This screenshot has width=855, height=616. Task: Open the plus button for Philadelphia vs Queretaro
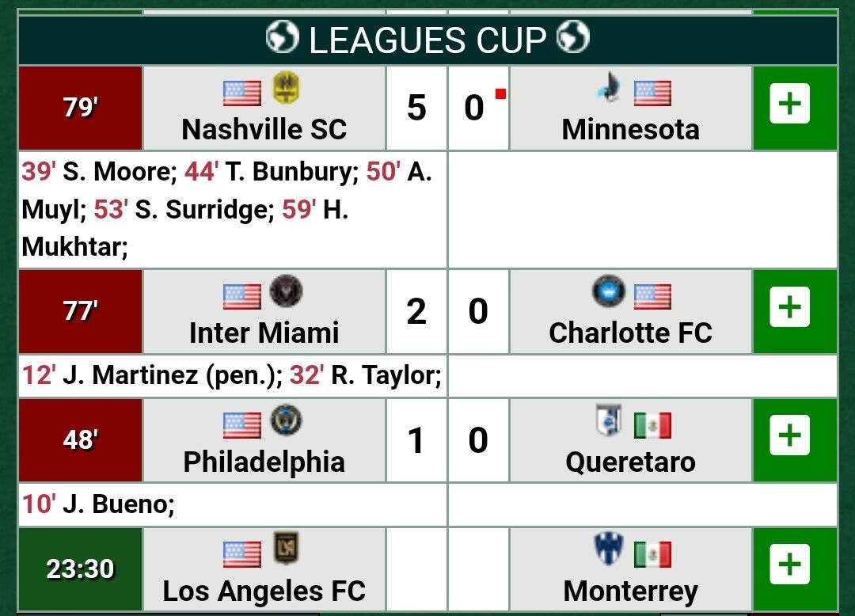pyautogui.click(x=789, y=435)
